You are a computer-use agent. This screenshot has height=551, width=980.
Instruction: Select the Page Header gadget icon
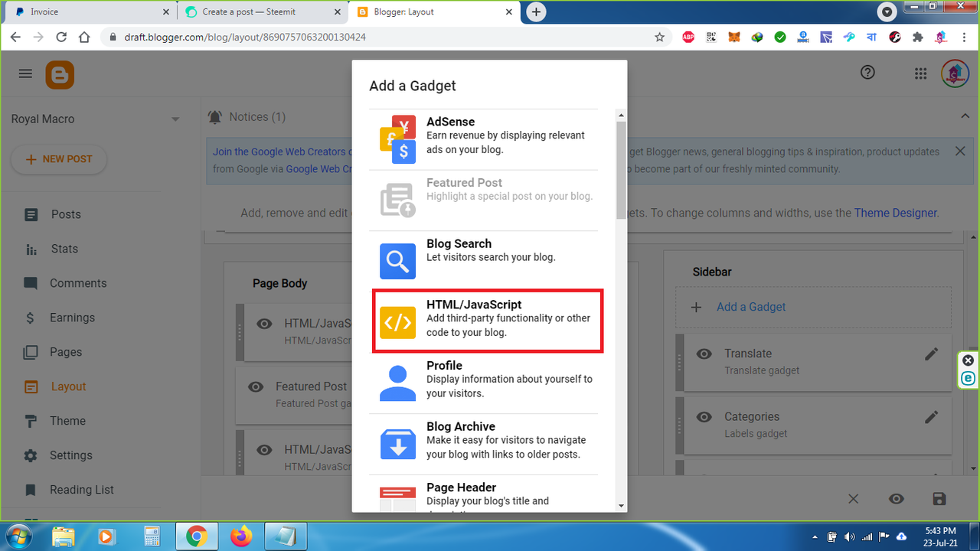coord(397,499)
